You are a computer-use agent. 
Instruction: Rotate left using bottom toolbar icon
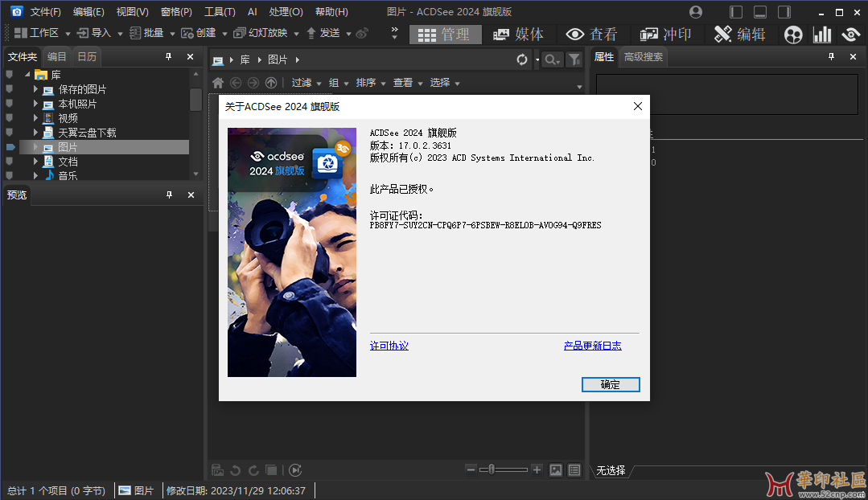(x=235, y=470)
